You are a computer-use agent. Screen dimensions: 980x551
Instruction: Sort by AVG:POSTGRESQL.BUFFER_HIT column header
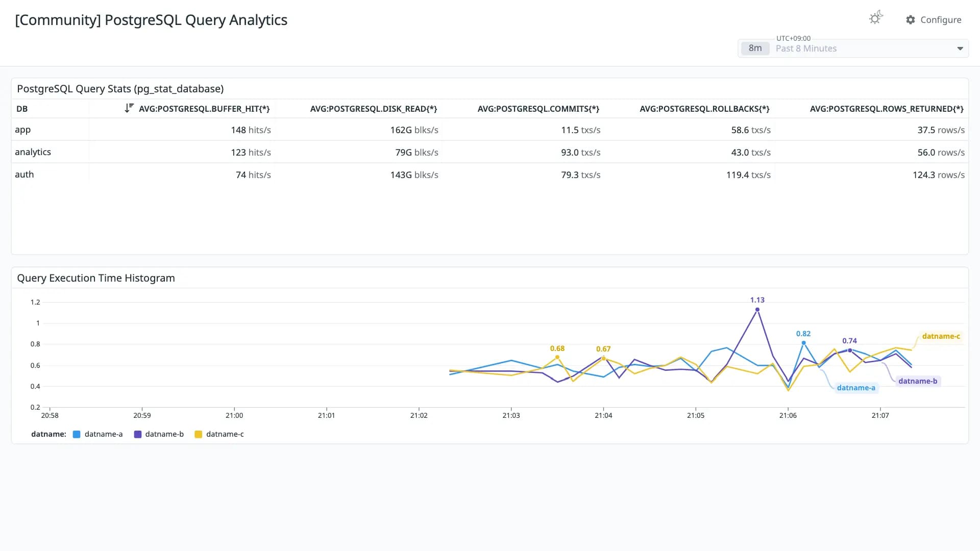[x=204, y=109]
